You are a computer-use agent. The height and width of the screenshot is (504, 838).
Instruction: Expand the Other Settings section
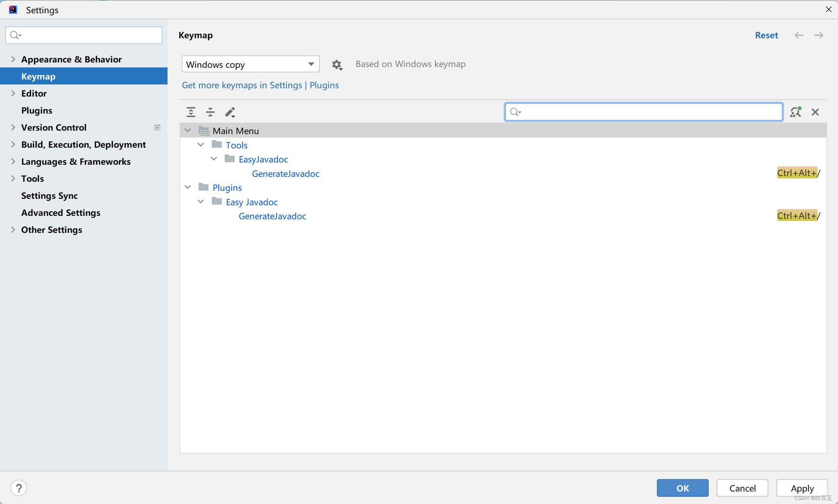[13, 230]
